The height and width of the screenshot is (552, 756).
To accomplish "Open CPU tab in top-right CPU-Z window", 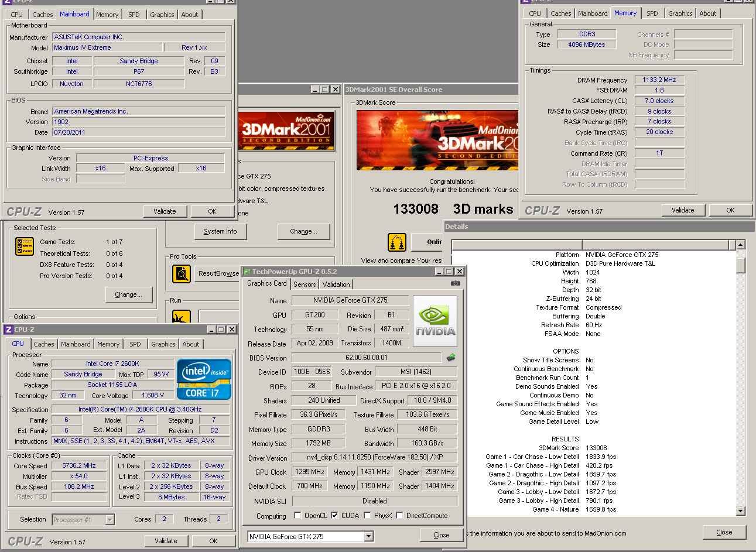I will [x=535, y=13].
